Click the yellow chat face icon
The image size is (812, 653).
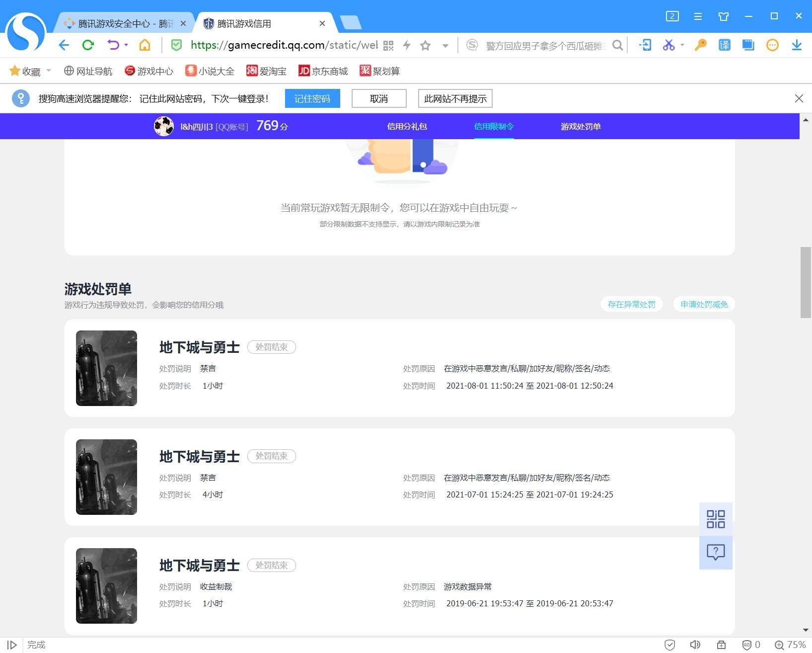pos(772,45)
